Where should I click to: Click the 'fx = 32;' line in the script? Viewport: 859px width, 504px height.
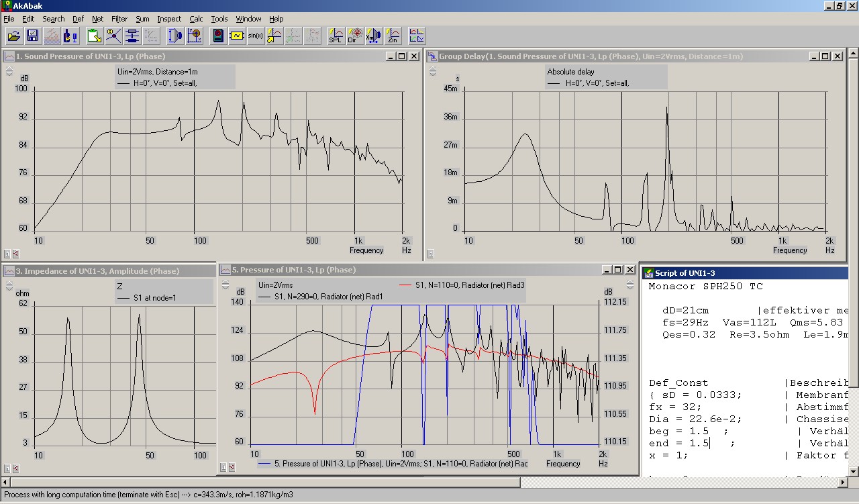click(674, 407)
